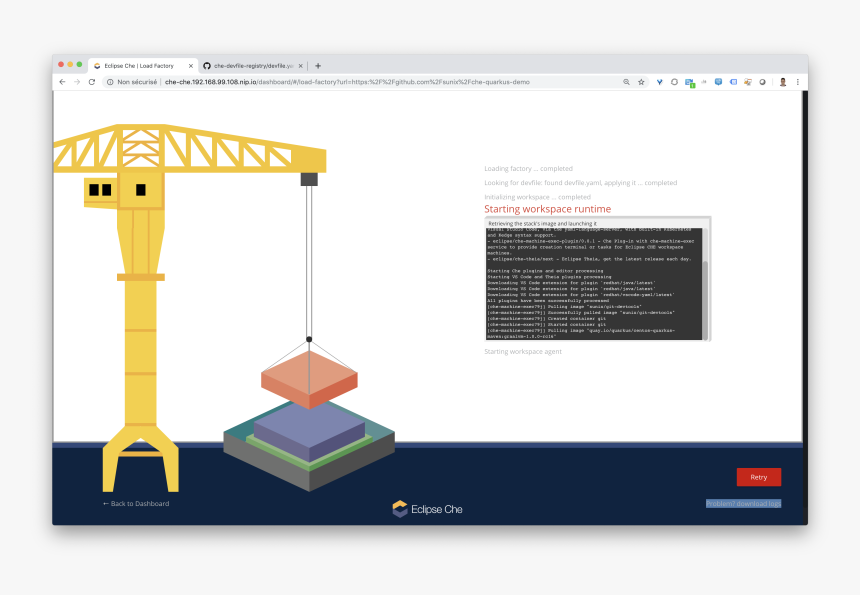
Task: Click the Looking for devfile step text
Action: (x=580, y=183)
